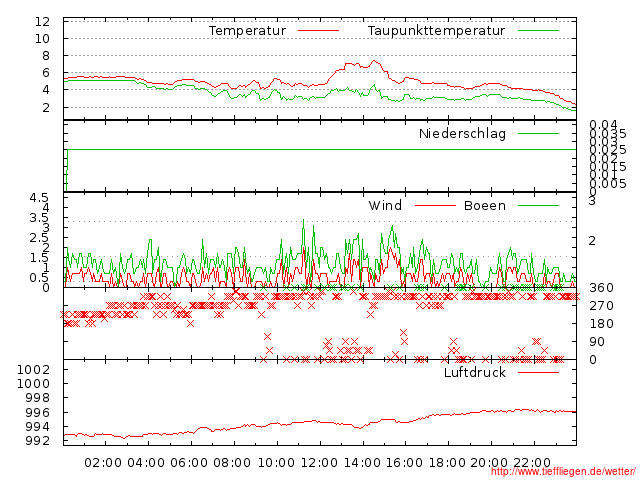This screenshot has width=640, height=480.
Task: Click the 10:00 time axis label
Action: tap(276, 463)
